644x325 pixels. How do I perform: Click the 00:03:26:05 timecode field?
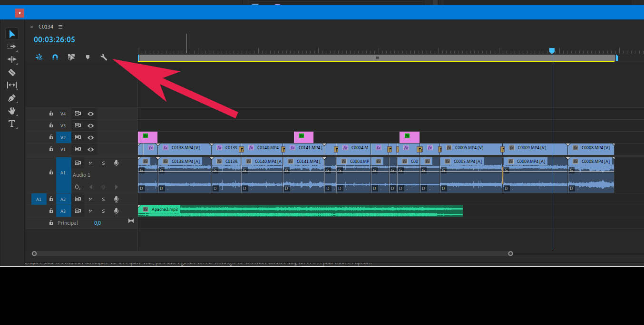pyautogui.click(x=54, y=40)
